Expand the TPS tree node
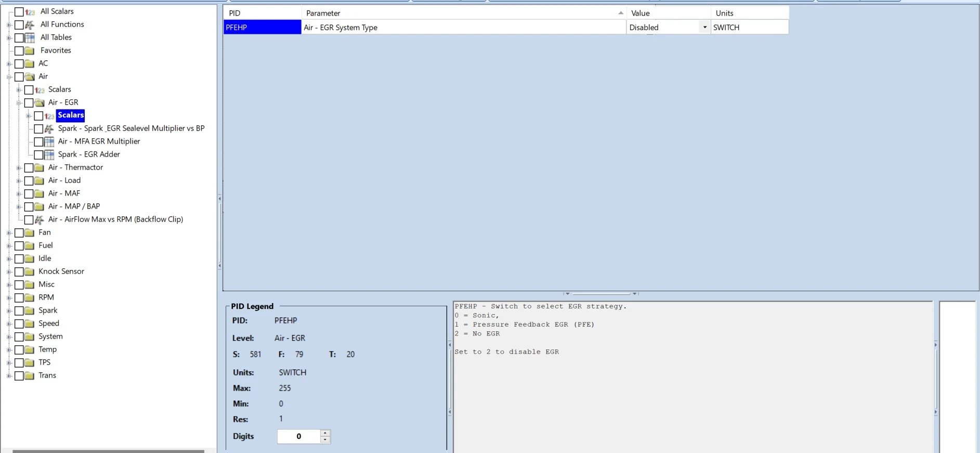The height and width of the screenshot is (453, 980). (x=9, y=363)
